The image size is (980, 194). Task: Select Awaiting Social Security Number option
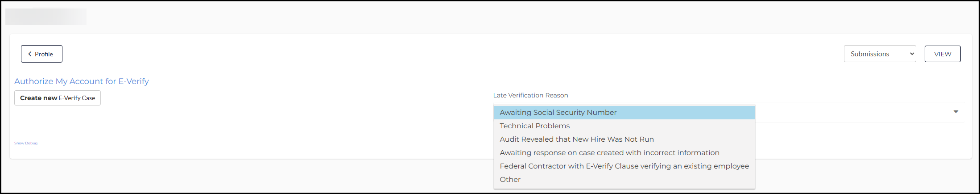point(558,113)
